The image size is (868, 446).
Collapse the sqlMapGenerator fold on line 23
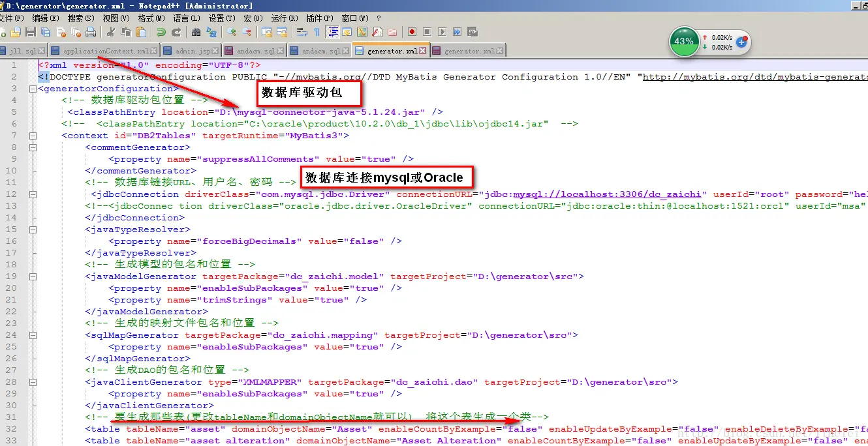(32, 335)
